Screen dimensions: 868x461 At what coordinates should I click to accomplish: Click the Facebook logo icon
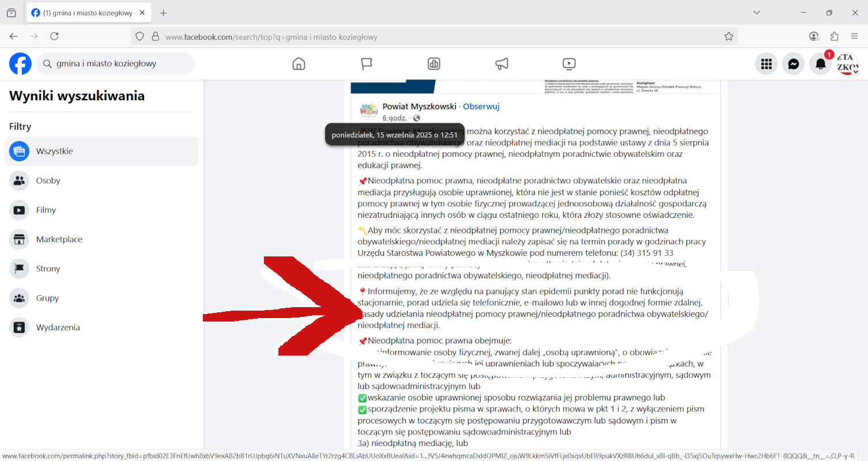pyautogui.click(x=21, y=64)
